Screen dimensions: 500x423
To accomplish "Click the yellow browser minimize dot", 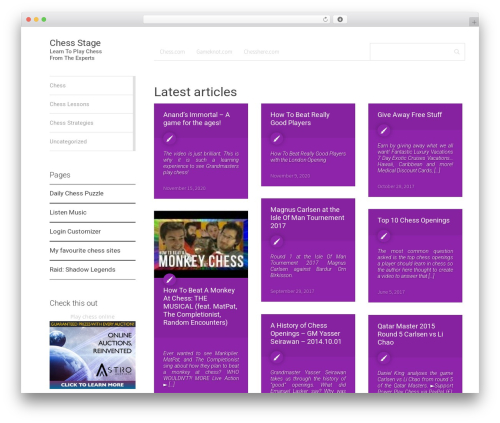I will coord(36,19).
